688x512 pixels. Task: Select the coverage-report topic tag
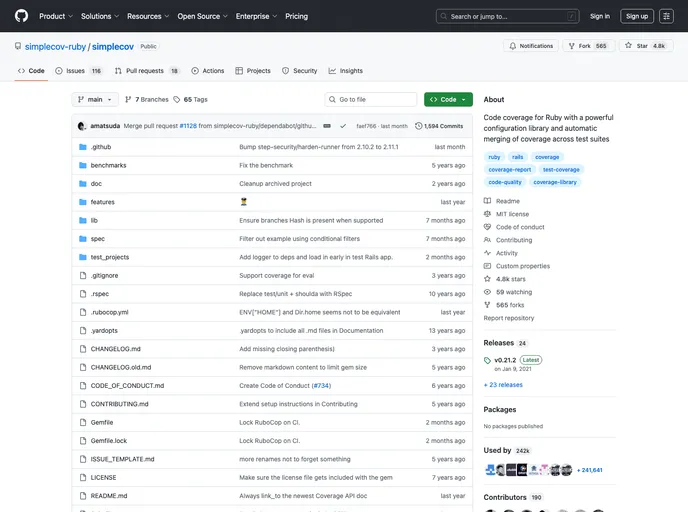[x=509, y=169]
